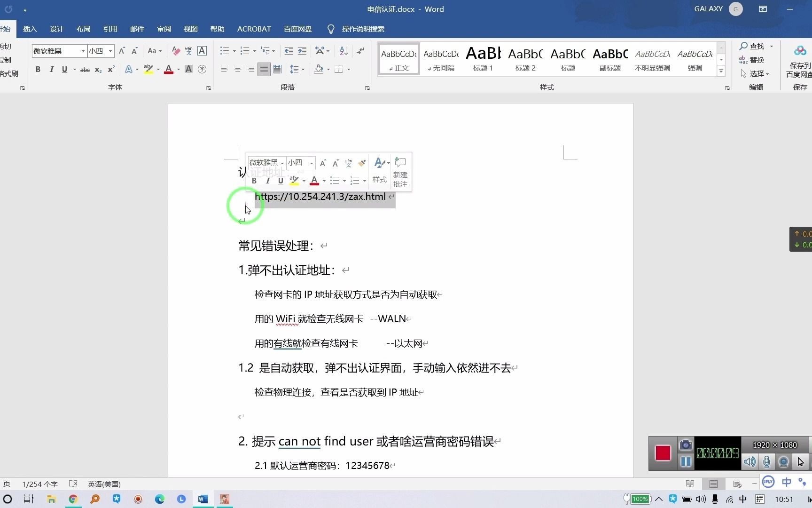812x508 pixels.
Task: Open the ribbon font size dropdown
Action: (110, 51)
